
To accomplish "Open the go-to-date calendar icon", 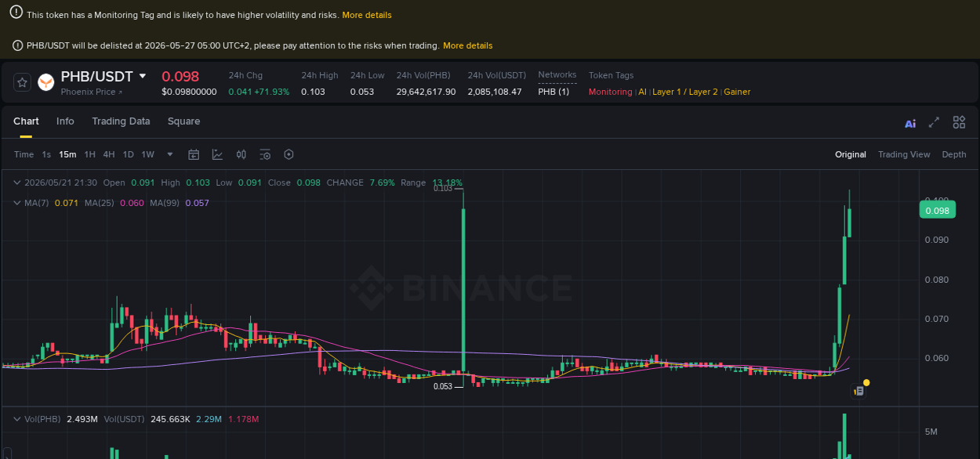I will pos(194,154).
